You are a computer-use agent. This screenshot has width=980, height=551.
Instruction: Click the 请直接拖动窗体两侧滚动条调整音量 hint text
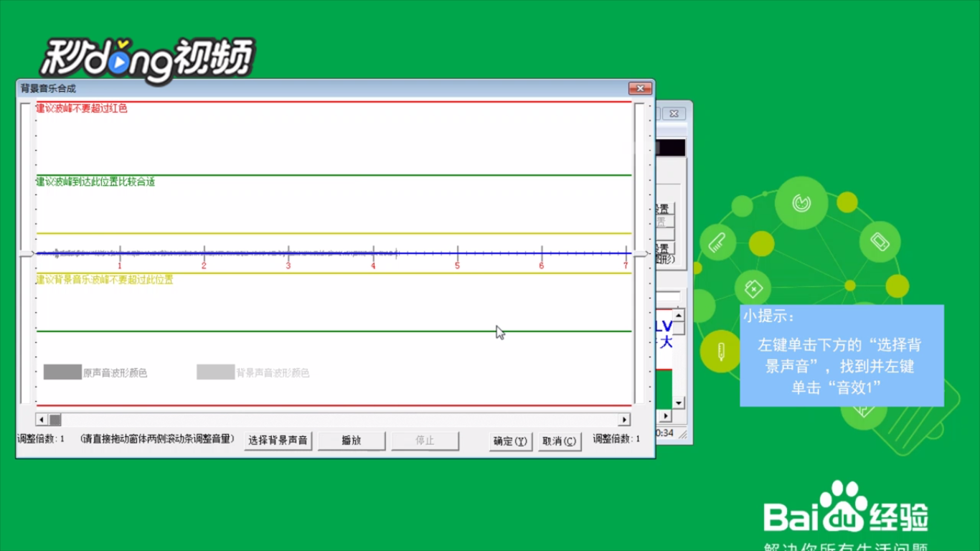coord(157,438)
